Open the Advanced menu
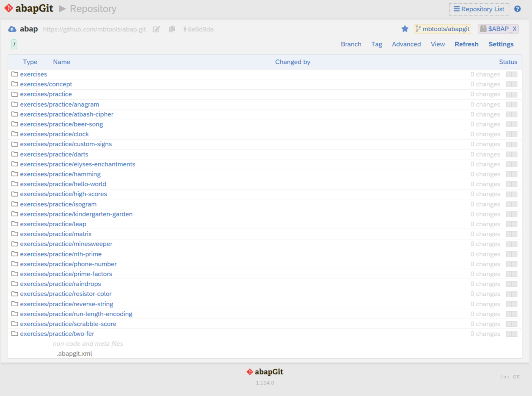Image resolution: width=532 pixels, height=396 pixels. click(406, 44)
